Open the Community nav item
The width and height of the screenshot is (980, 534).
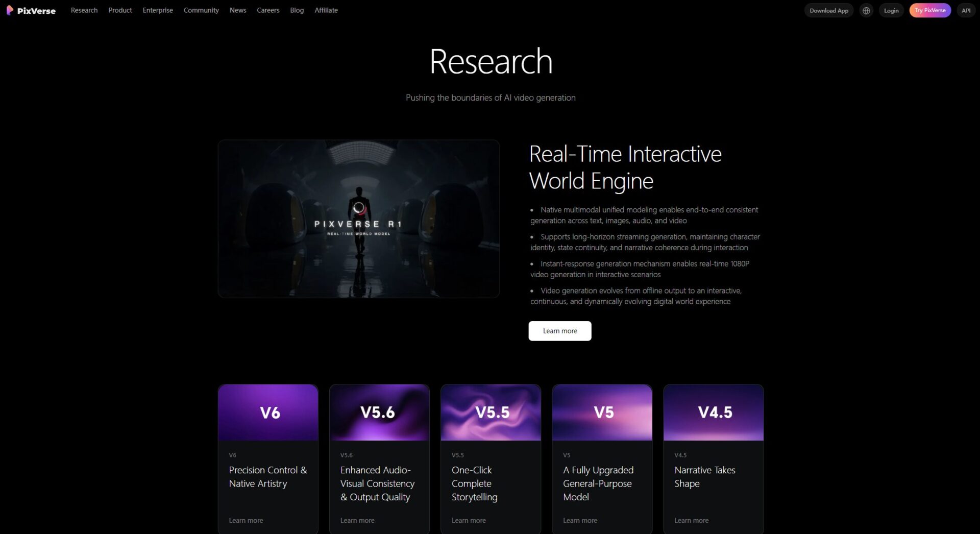click(201, 10)
